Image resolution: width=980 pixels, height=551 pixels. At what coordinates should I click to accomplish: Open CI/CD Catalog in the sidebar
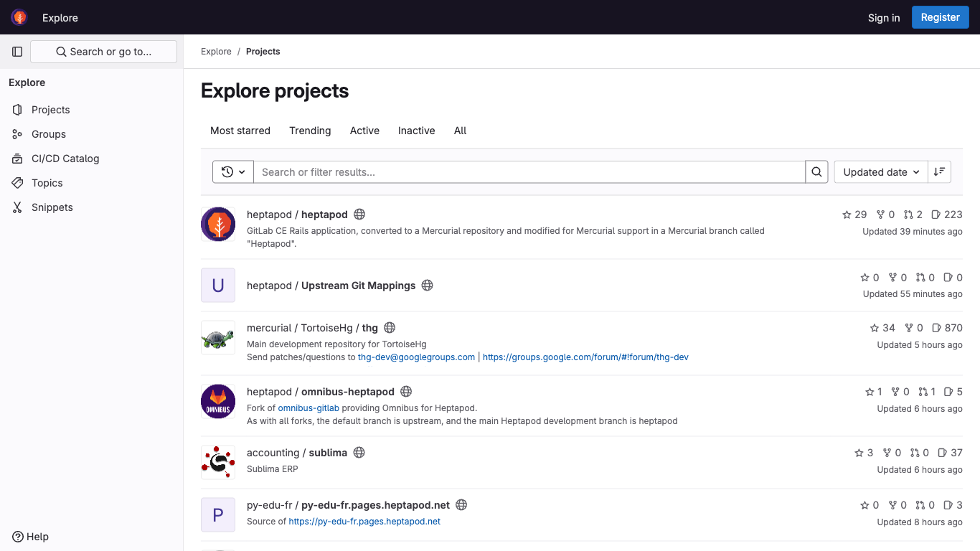click(x=91, y=159)
